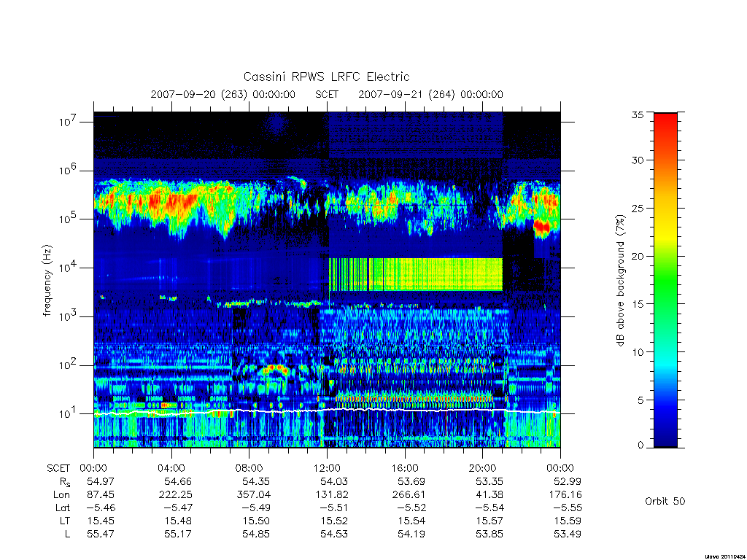Click the "04:00" time tick label
The image size is (747, 560).
[171, 469]
